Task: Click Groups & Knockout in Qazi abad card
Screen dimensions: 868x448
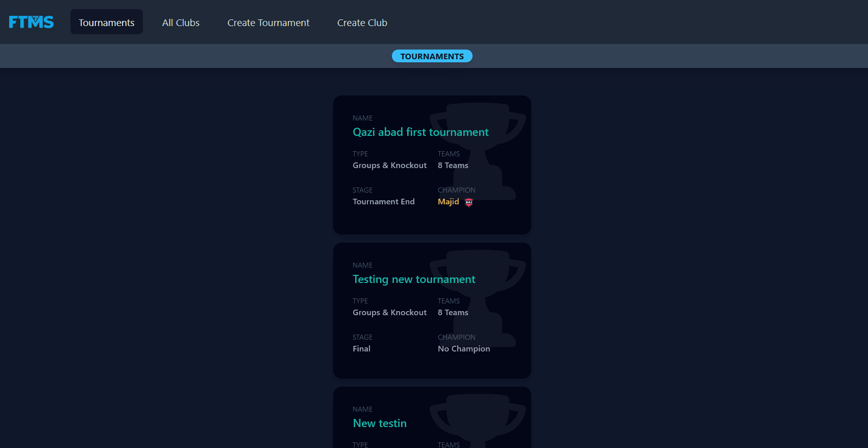Action: (389, 166)
